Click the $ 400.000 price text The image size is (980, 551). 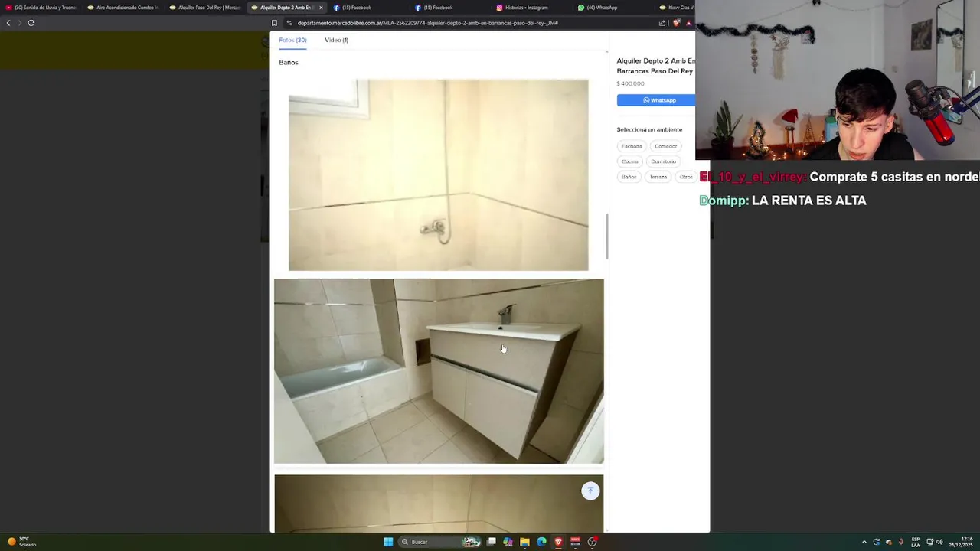point(630,83)
